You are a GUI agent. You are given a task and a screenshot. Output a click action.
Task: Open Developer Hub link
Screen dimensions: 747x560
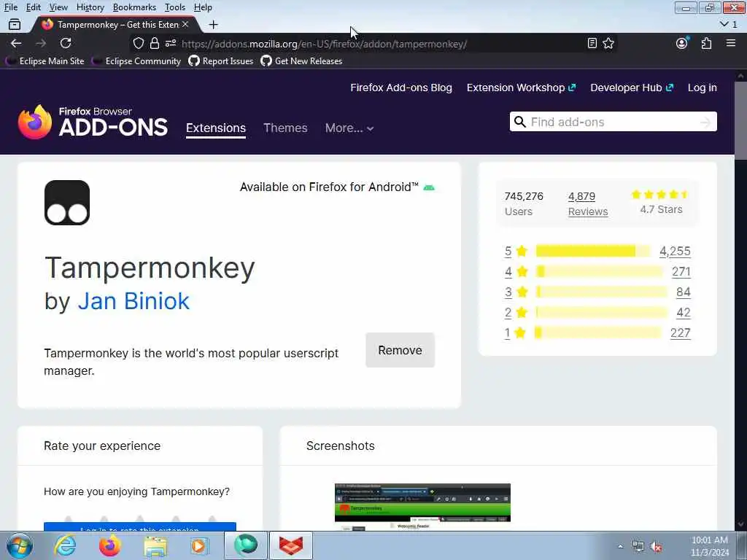(632, 87)
